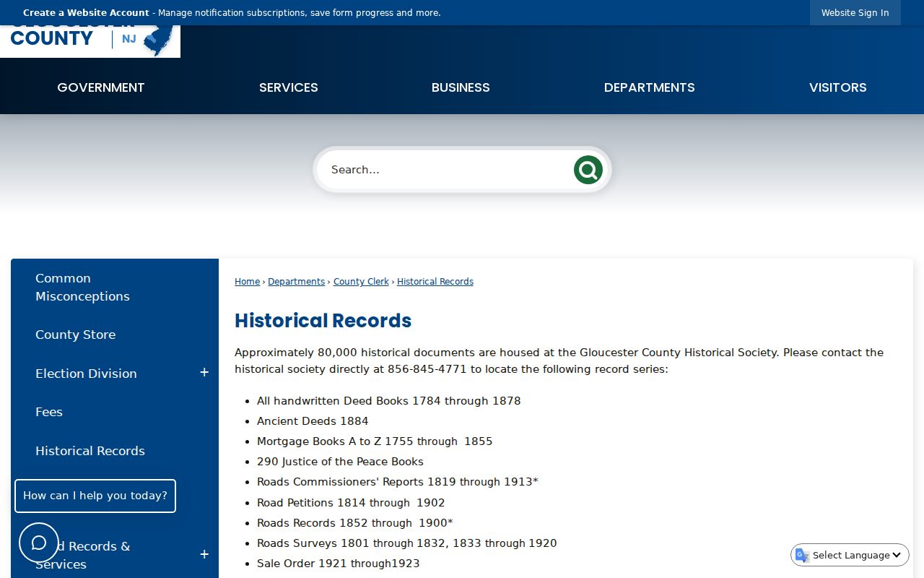This screenshot has height=578, width=924.
Task: Click the Website Sign In button
Action: pyautogui.click(x=855, y=13)
